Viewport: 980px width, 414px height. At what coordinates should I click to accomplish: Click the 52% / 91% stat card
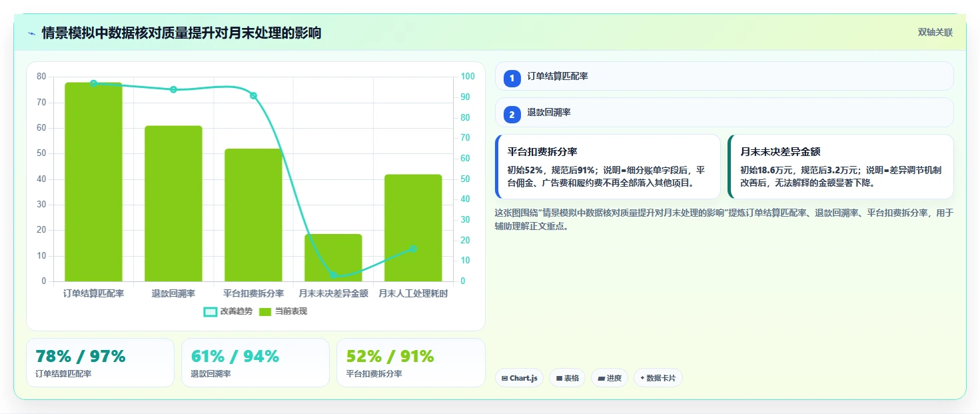coord(411,363)
